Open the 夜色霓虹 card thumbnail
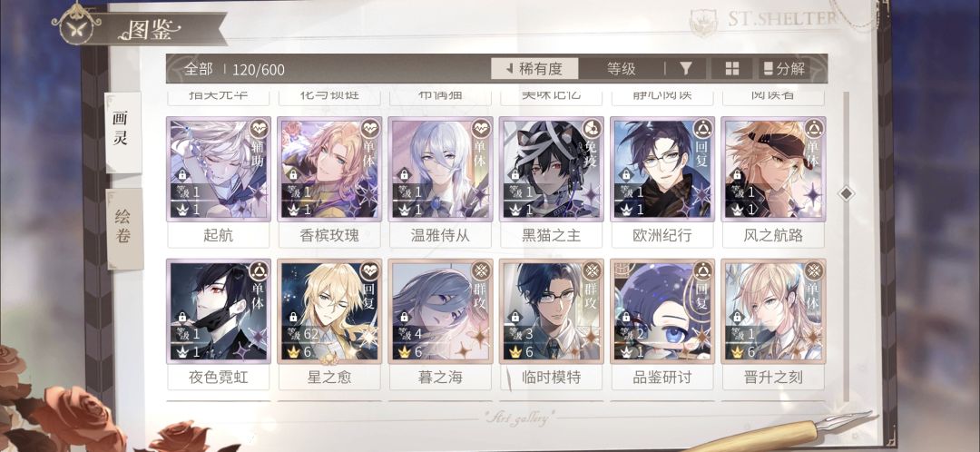This screenshot has height=452, width=980. 218,311
